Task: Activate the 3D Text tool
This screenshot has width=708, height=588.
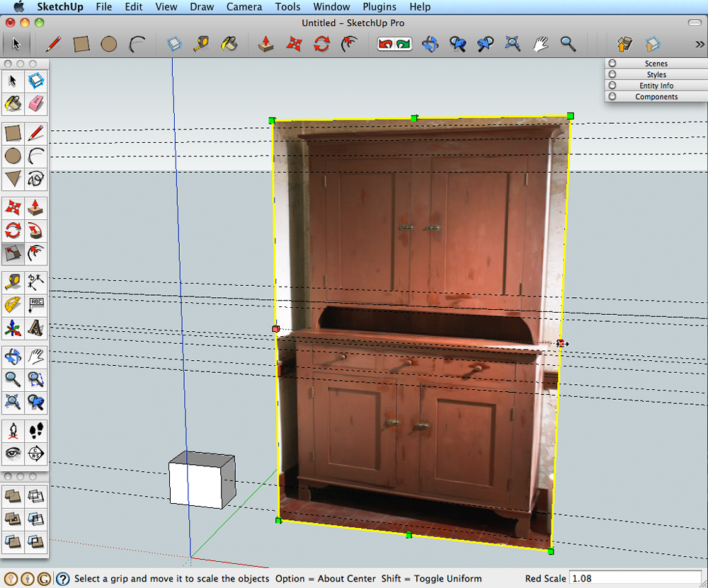Action: [36, 328]
